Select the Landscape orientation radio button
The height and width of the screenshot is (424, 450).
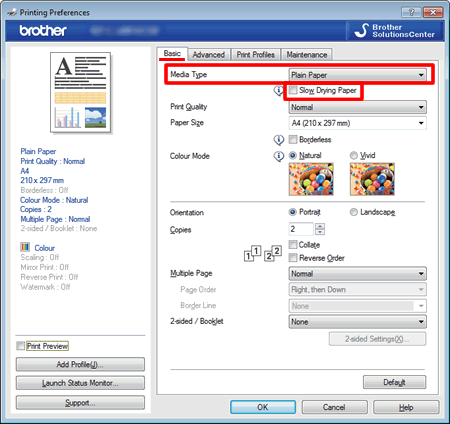click(x=353, y=212)
